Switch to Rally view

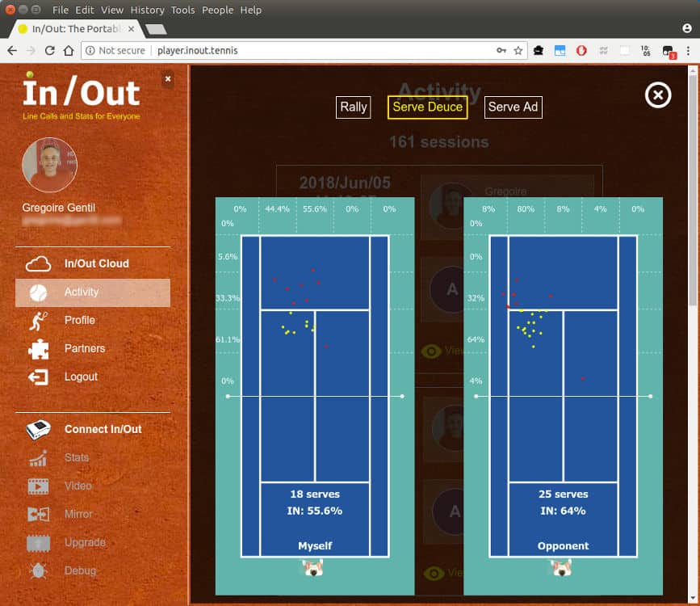click(x=354, y=107)
